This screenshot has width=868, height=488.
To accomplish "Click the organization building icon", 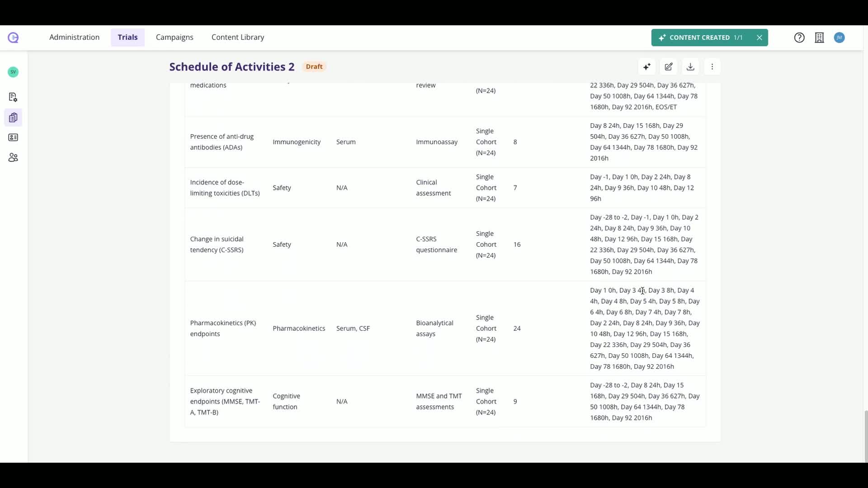I will [x=819, y=38].
